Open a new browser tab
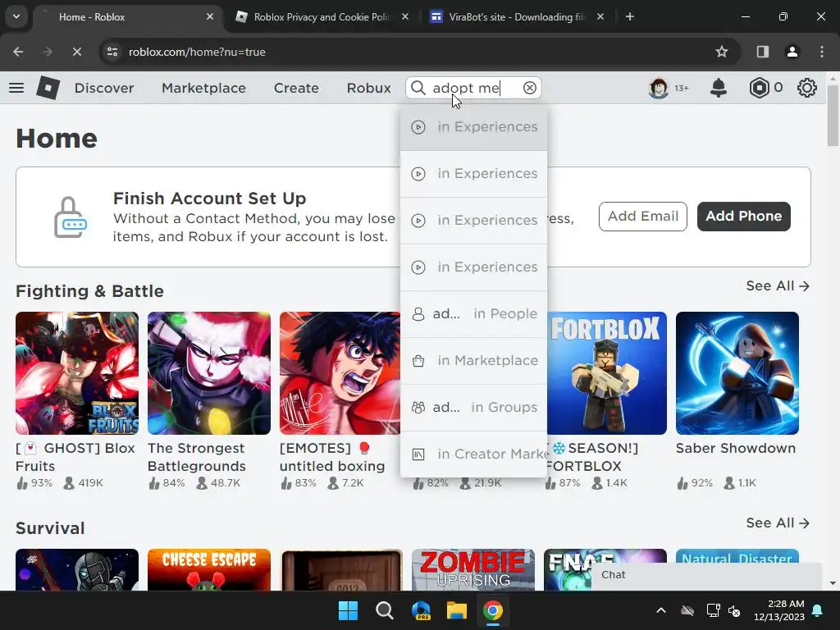The height and width of the screenshot is (630, 840). 630,16
